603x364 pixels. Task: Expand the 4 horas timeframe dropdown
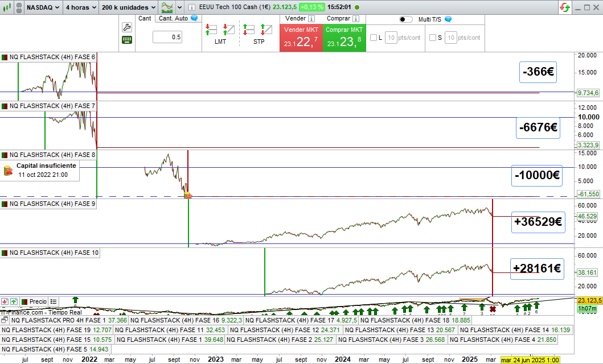click(x=79, y=7)
